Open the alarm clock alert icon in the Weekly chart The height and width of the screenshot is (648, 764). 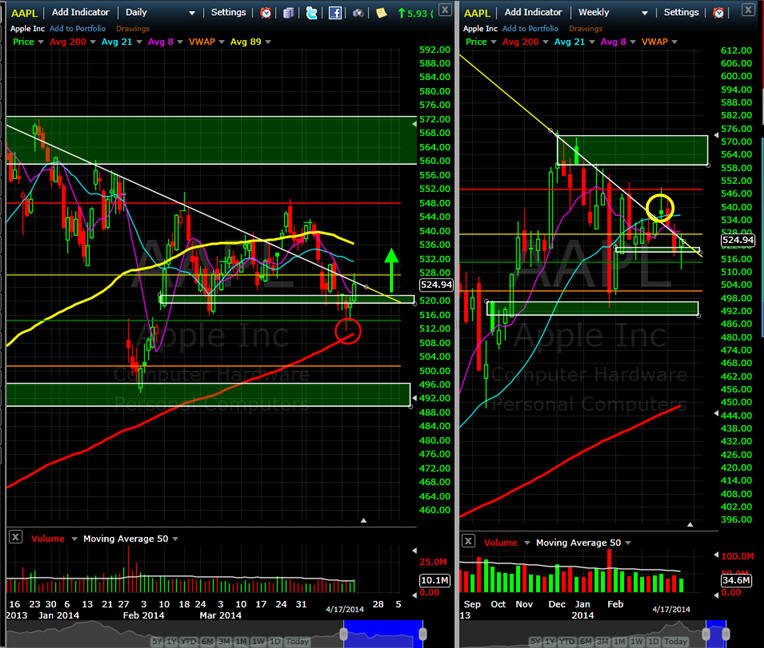click(x=719, y=13)
